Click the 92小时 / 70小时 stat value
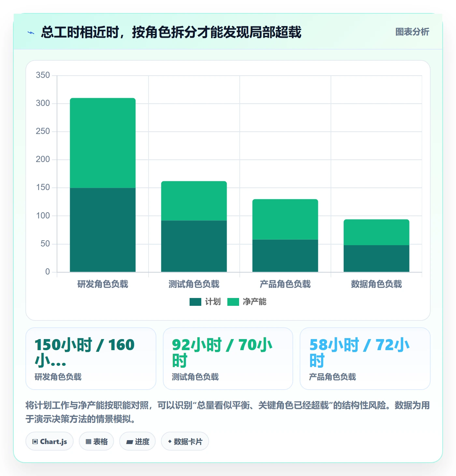This screenshot has height=476, width=456. (x=222, y=352)
